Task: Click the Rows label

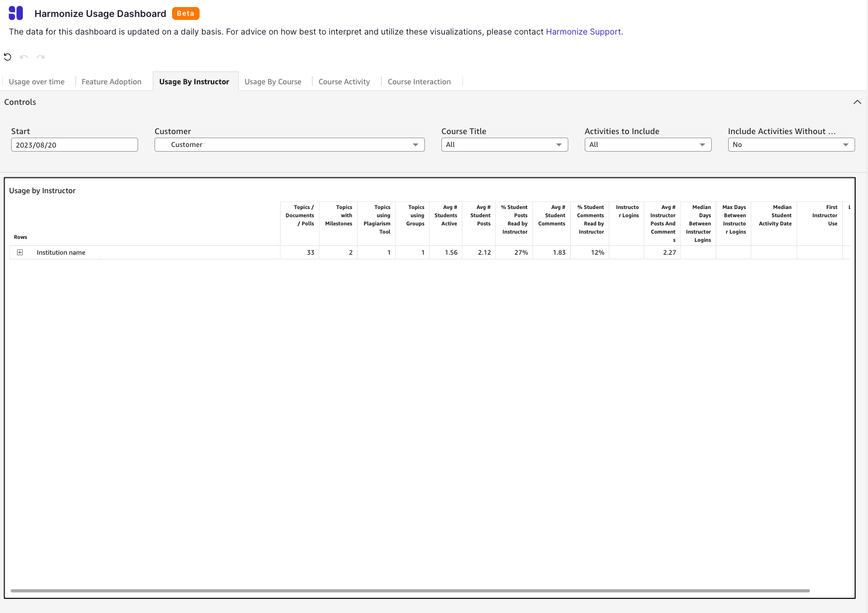Action: point(20,237)
